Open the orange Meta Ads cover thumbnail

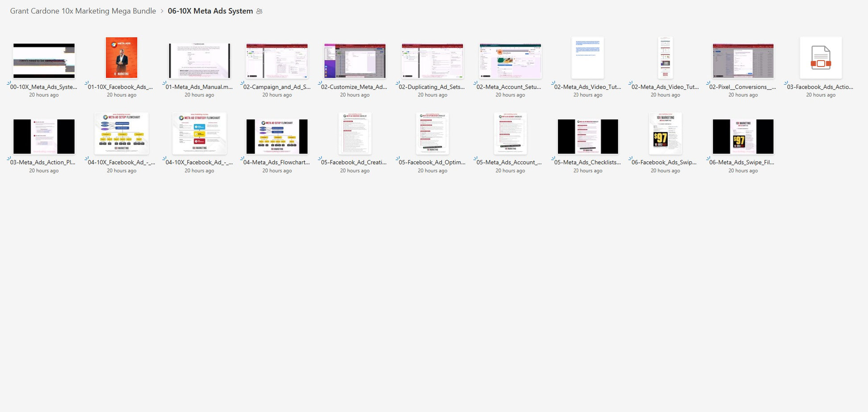[121, 58]
